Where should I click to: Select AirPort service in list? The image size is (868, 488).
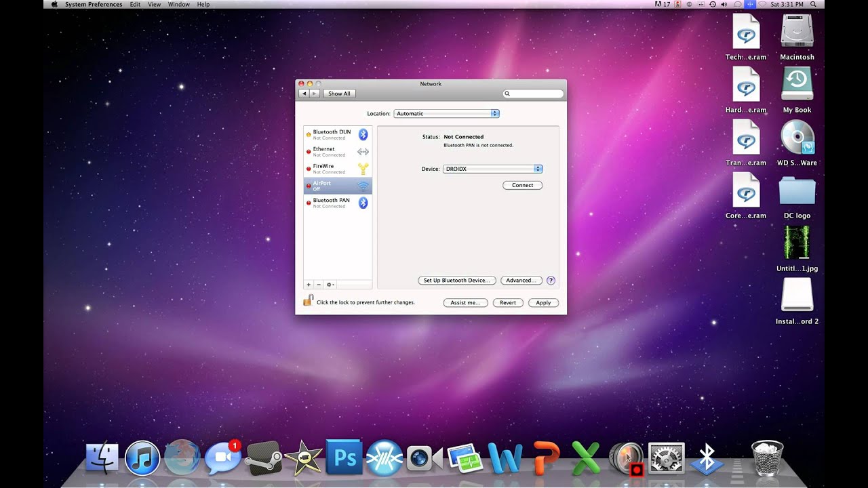tap(338, 186)
